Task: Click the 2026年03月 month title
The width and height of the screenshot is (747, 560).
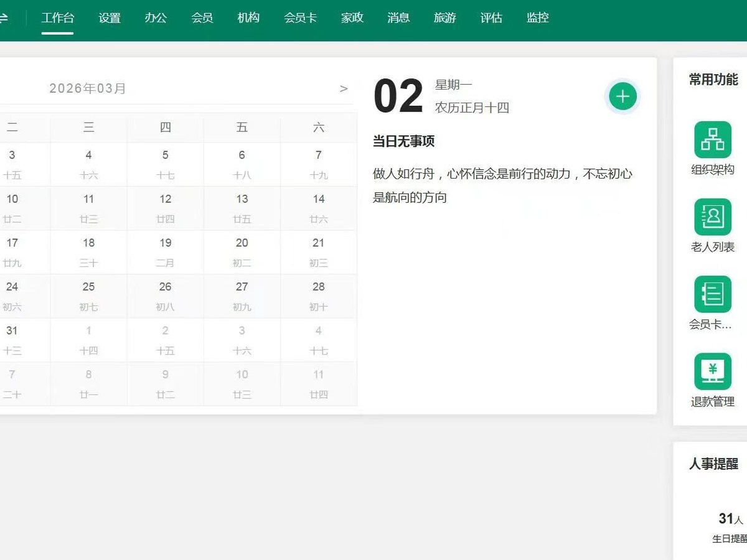Action: point(88,88)
